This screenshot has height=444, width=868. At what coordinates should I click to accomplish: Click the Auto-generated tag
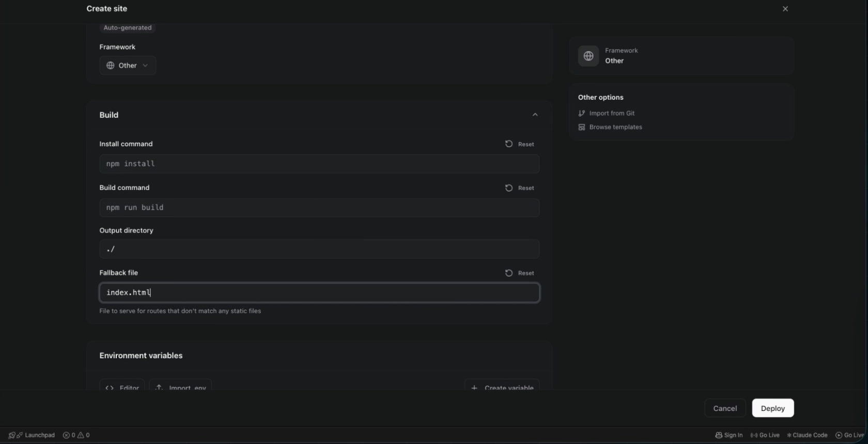128,28
